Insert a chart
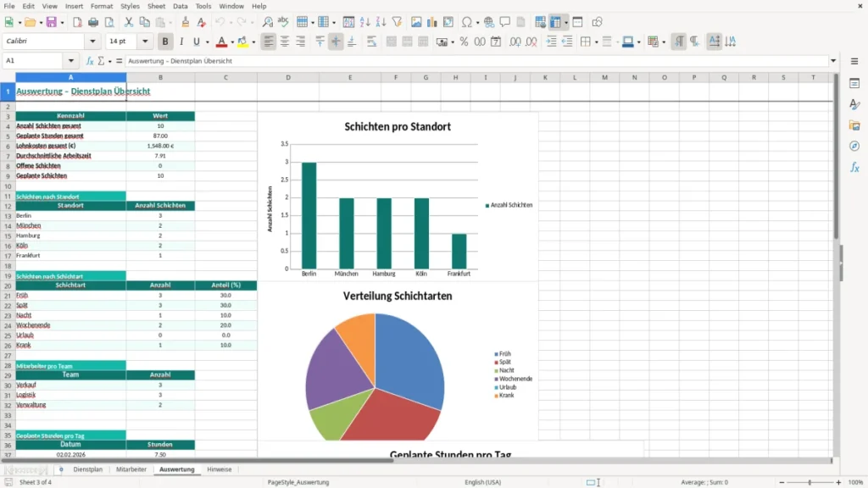This screenshot has height=488, width=868. point(432,22)
